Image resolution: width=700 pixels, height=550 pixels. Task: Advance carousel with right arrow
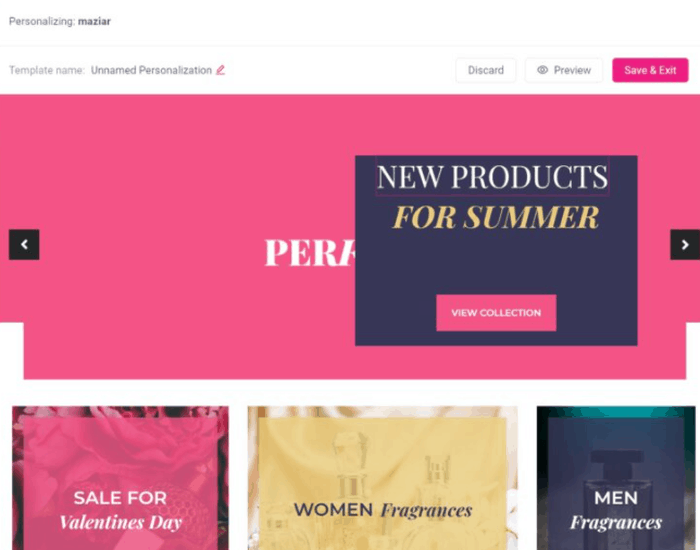[685, 245]
